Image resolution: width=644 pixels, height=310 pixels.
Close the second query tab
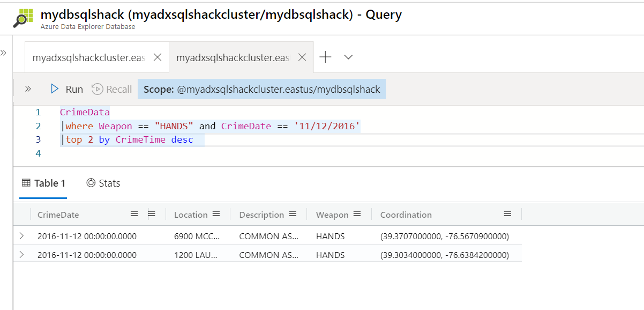click(302, 57)
